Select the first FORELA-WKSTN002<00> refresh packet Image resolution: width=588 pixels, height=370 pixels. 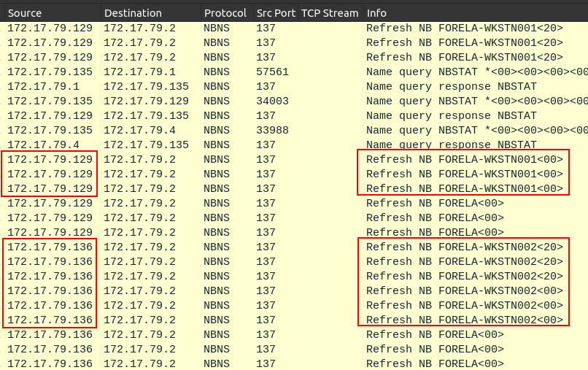[x=464, y=290]
